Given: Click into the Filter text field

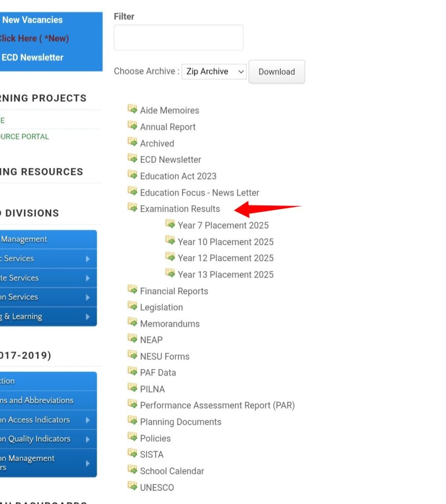Looking at the screenshot, I should point(178,38).
